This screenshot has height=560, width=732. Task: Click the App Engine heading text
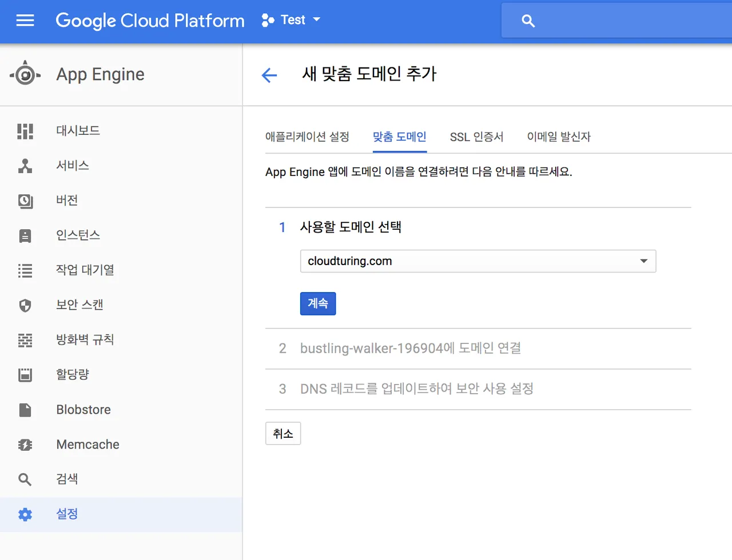100,74
